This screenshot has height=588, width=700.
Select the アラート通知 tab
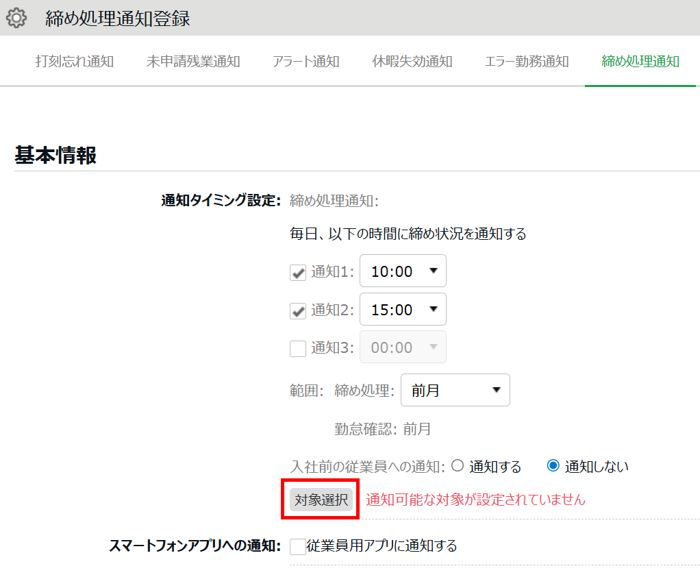tap(305, 61)
